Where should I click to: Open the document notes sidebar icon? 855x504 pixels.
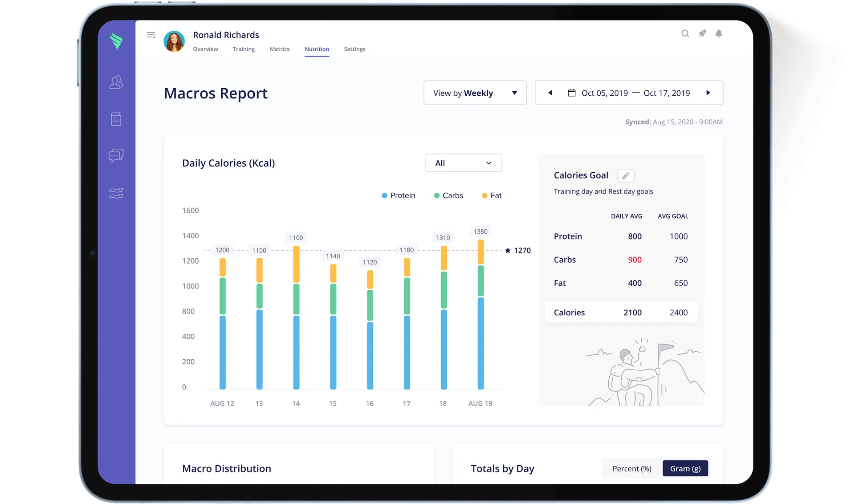point(116,119)
